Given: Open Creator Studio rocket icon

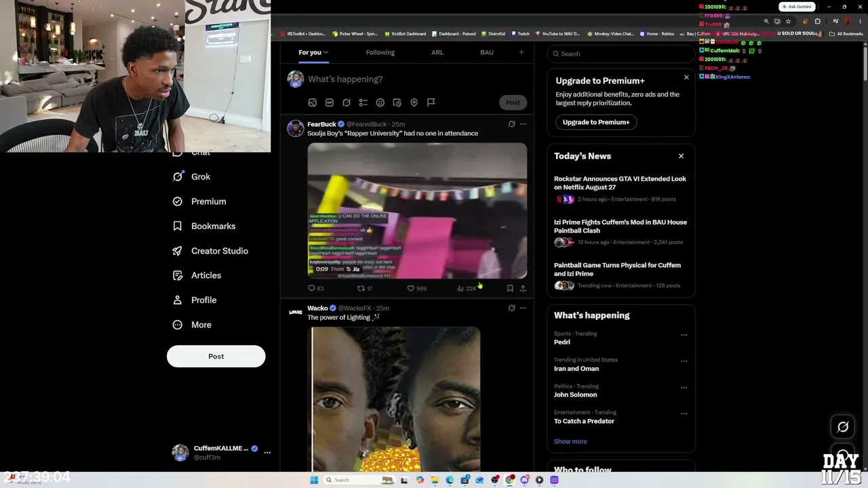Looking at the screenshot, I should point(178,251).
